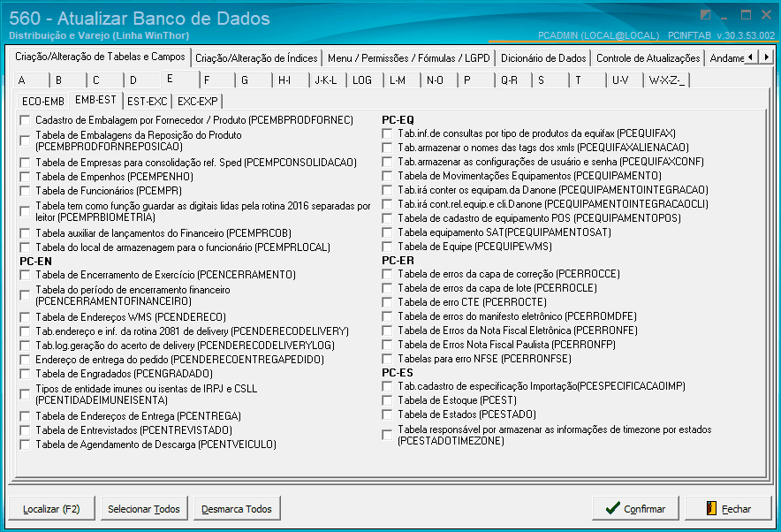Image resolution: width=781 pixels, height=532 pixels.
Task: Open the N-O letter tab
Action: tap(439, 80)
